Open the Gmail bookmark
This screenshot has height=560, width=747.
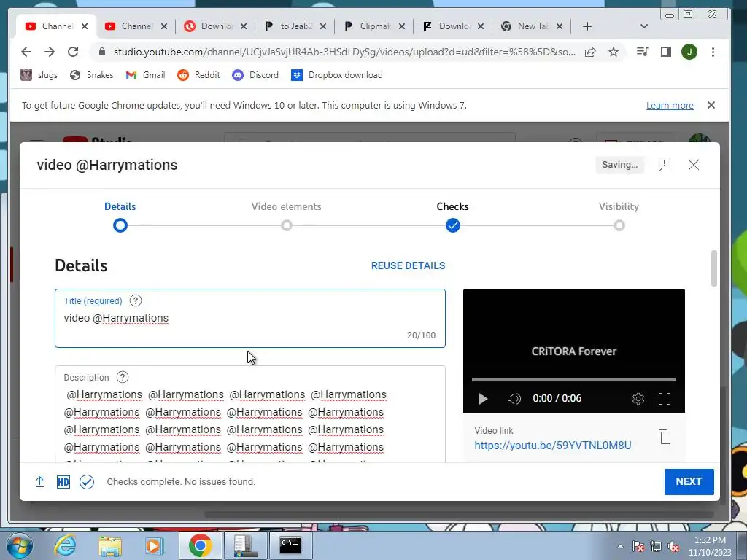pyautogui.click(x=145, y=75)
